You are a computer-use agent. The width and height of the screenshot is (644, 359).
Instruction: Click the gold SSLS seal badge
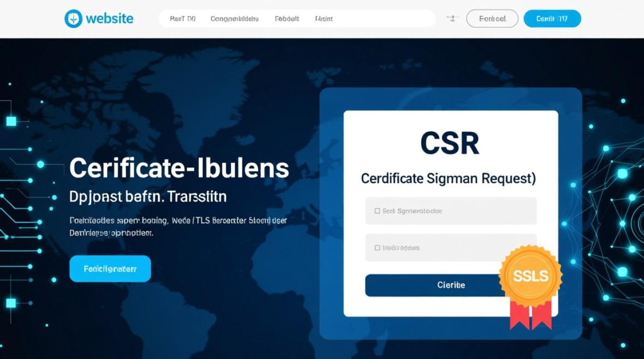point(530,275)
